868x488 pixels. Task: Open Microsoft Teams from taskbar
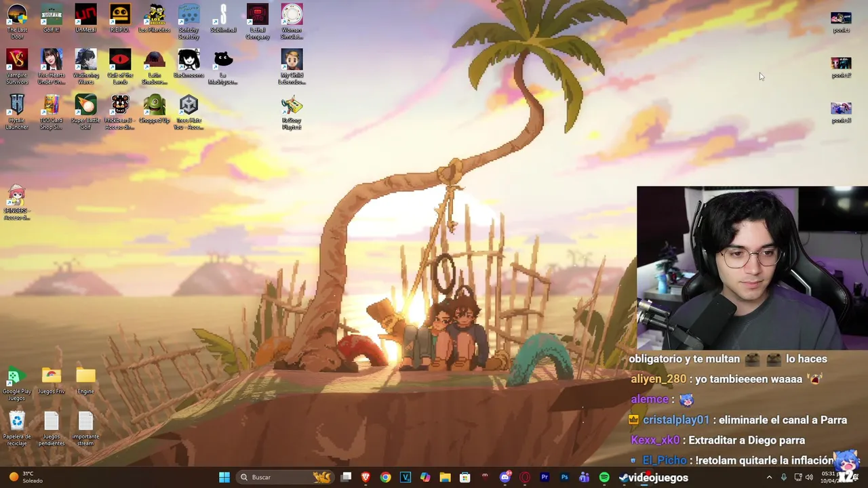[x=584, y=477]
